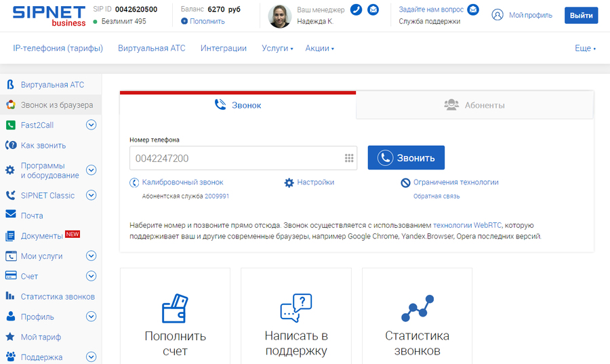Click the Статистика звонков bar chart icon
610x364 pixels.
pos(10,296)
